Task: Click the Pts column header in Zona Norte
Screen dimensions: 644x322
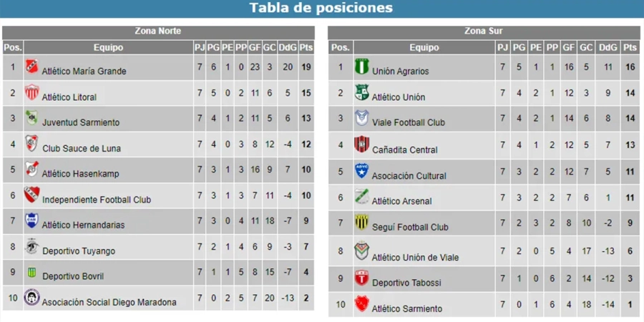Action: 306,47
